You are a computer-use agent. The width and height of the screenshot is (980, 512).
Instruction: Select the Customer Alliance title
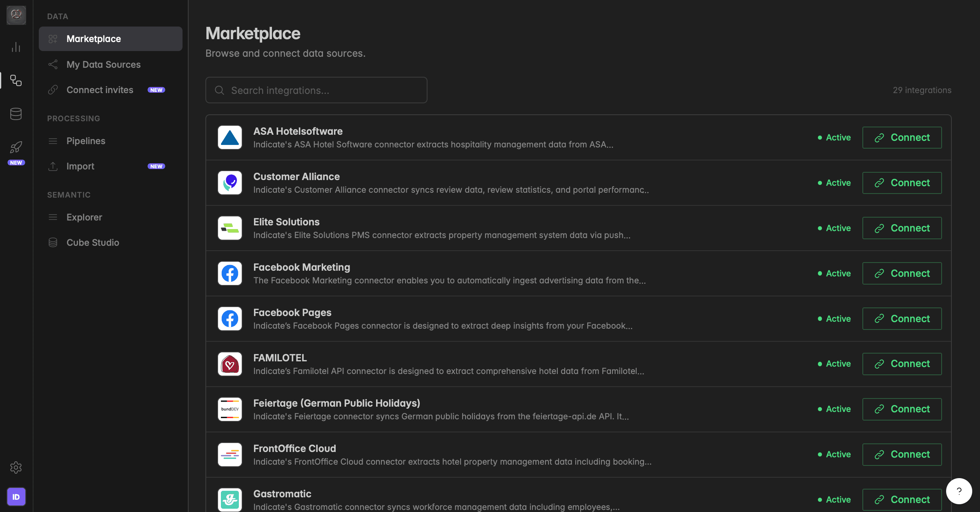[x=296, y=177]
